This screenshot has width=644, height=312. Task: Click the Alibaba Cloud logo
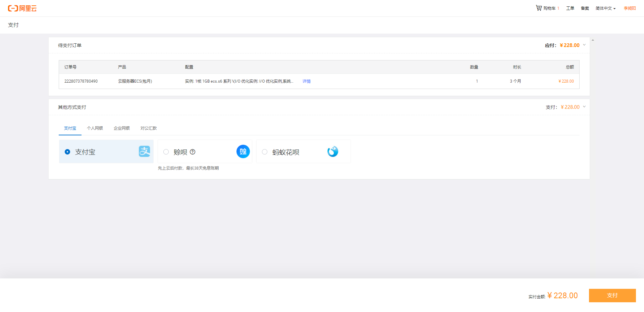click(22, 8)
